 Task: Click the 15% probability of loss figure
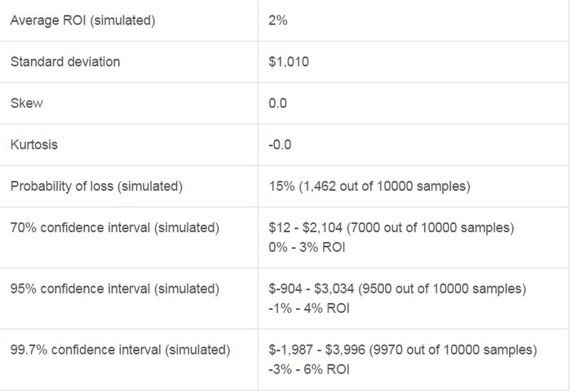pos(279,187)
